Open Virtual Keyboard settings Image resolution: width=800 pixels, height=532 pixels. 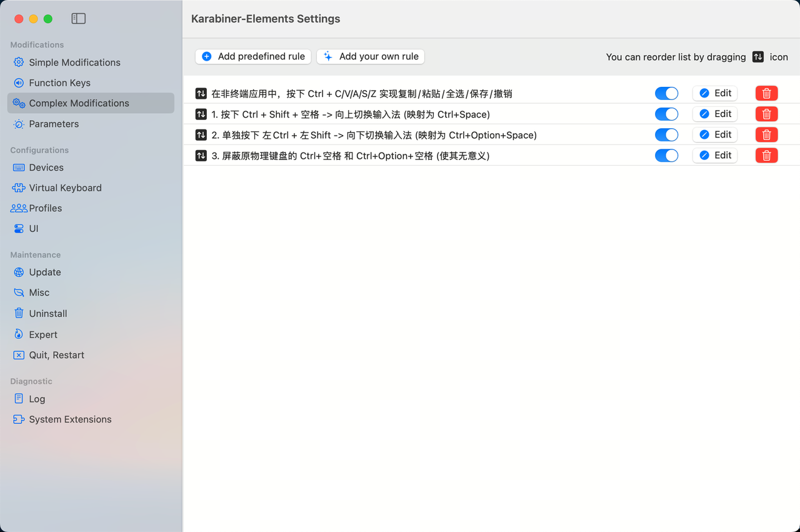click(91, 188)
